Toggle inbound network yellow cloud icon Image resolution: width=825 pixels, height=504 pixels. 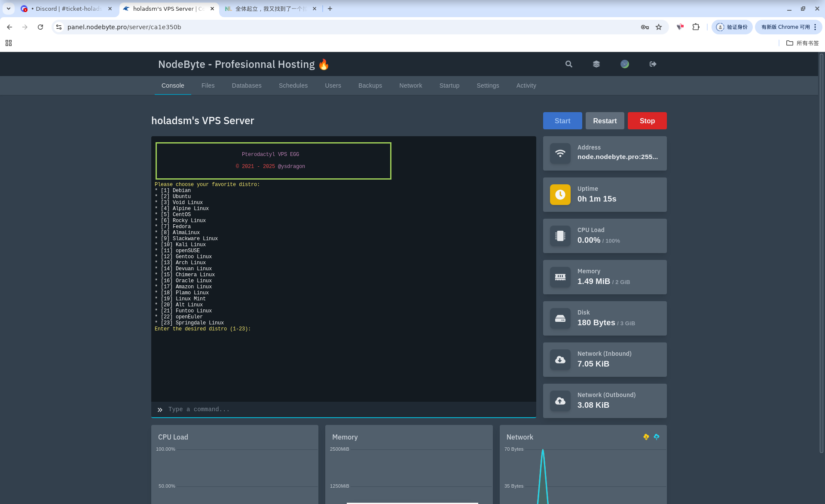646,437
